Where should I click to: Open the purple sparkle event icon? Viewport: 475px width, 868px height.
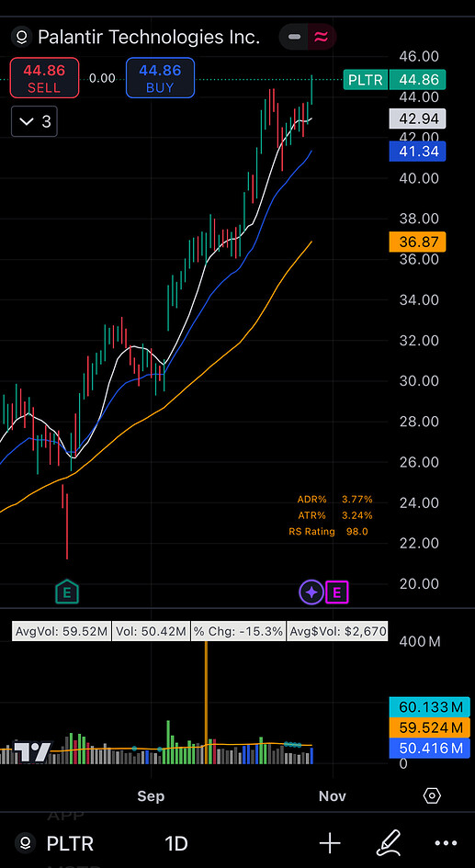311,592
